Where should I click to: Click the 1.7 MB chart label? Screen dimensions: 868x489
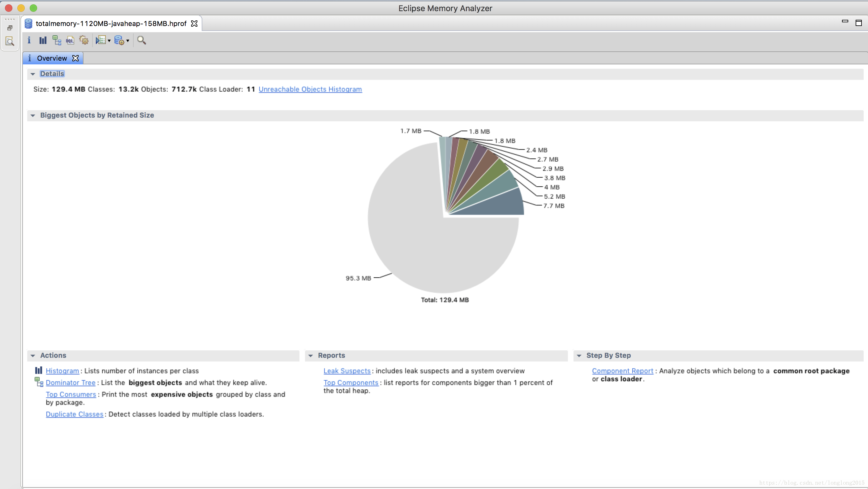[411, 131]
